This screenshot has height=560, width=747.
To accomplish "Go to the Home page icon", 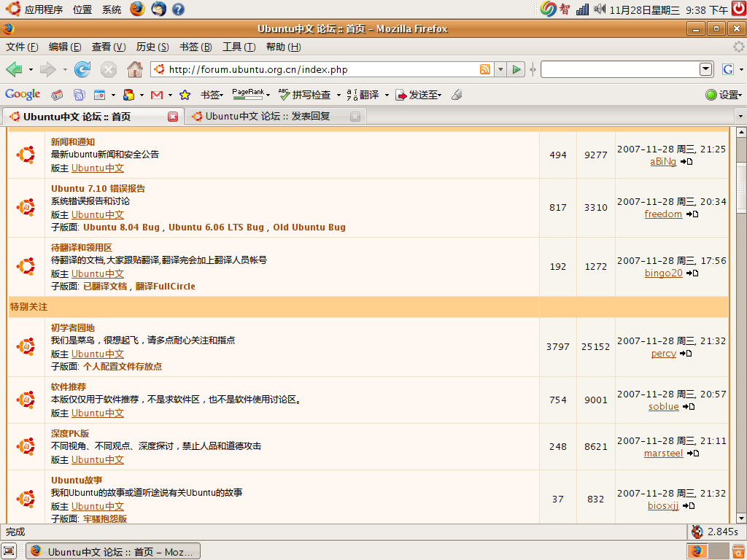I will [x=135, y=69].
